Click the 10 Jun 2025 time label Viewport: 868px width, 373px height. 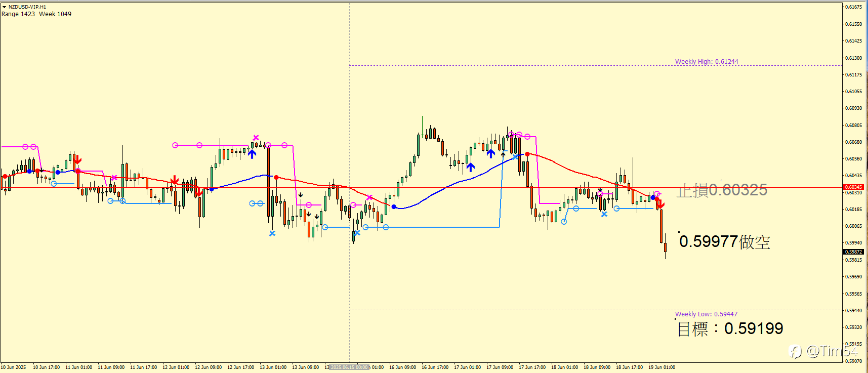14,367
